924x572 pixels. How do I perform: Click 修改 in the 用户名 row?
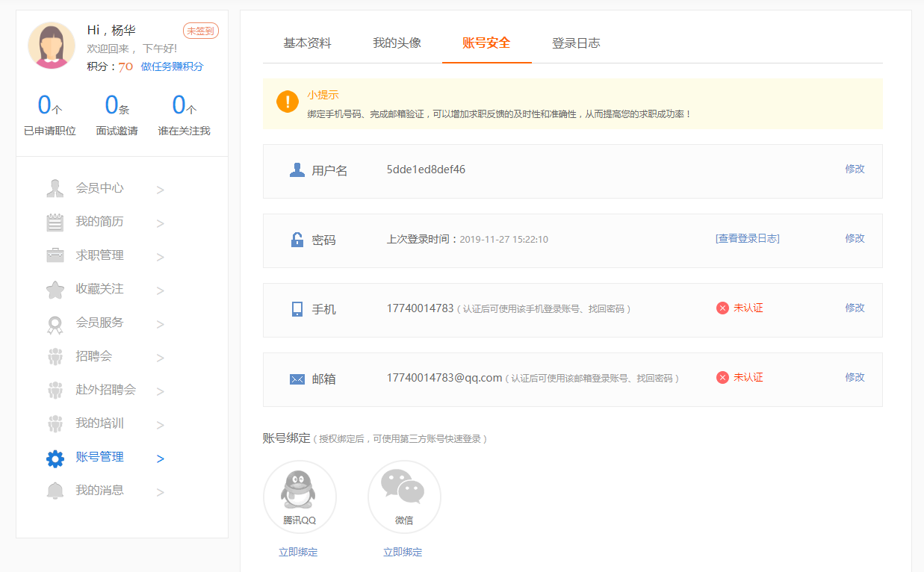855,170
